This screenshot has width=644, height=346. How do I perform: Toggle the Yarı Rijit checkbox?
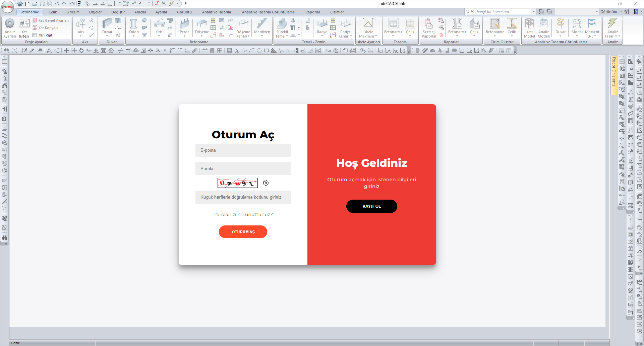35,35
